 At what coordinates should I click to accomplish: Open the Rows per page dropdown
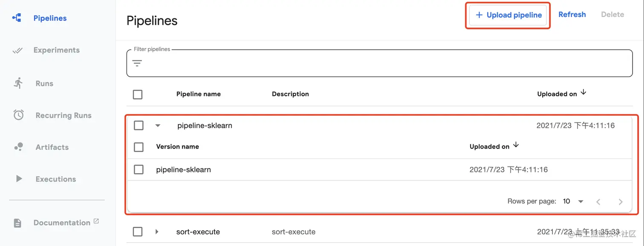(x=573, y=201)
